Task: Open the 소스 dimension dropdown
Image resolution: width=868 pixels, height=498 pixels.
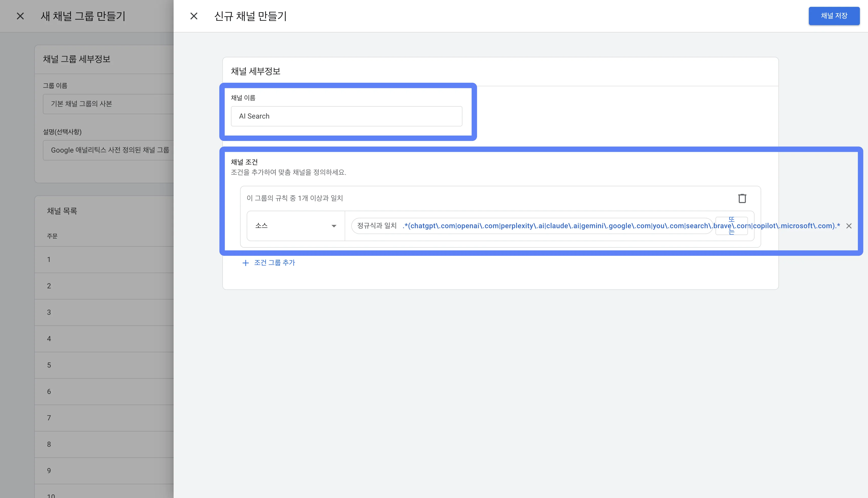Action: click(295, 226)
